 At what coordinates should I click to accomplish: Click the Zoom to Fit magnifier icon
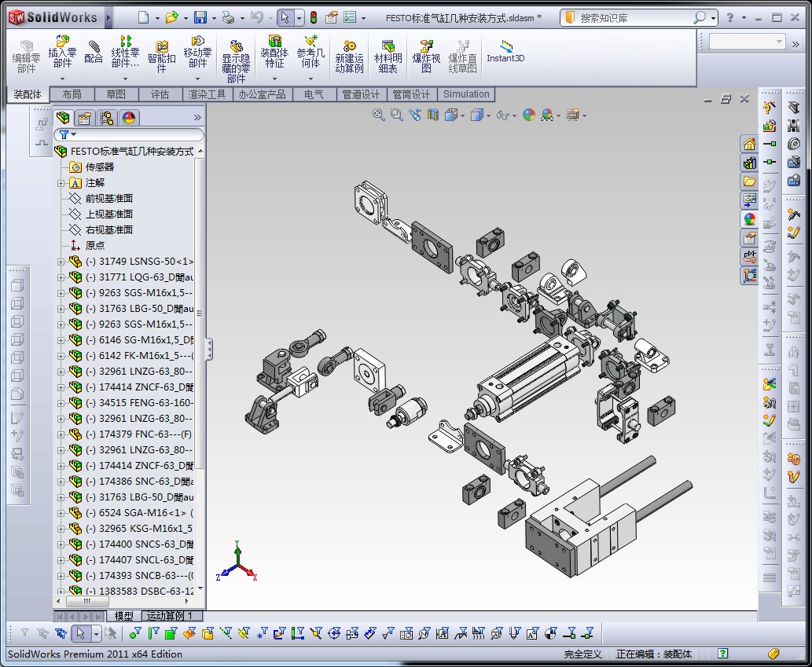coord(379,115)
